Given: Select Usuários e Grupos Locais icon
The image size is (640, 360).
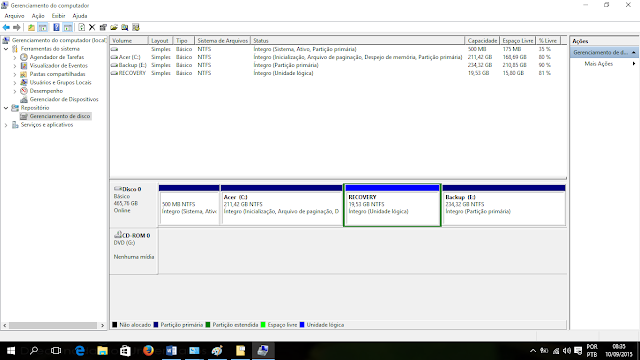Looking at the screenshot, I should coord(24,82).
